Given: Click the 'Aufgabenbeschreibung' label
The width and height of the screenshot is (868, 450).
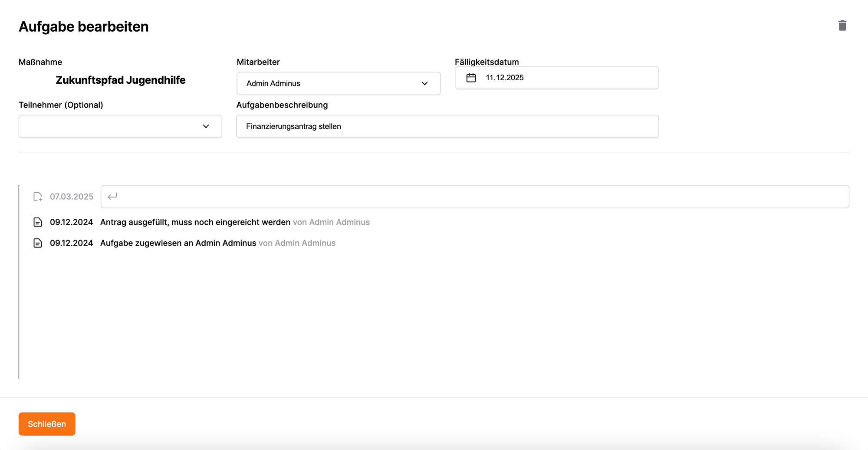Looking at the screenshot, I should pos(282,105).
